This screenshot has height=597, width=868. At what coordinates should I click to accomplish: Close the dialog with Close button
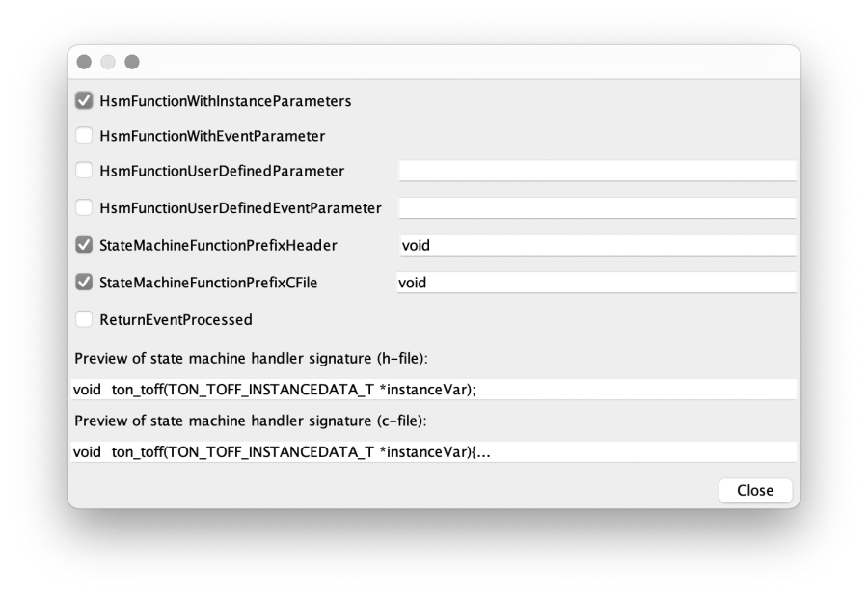coord(755,490)
